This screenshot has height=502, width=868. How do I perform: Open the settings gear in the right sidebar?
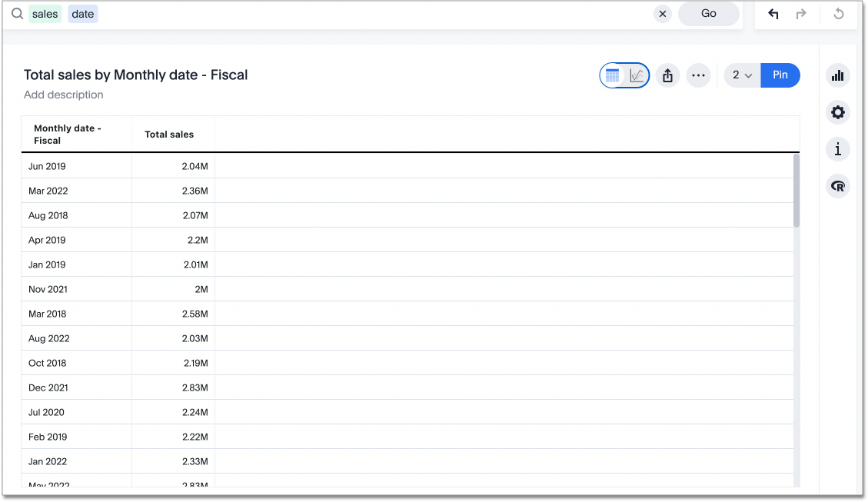pos(837,112)
